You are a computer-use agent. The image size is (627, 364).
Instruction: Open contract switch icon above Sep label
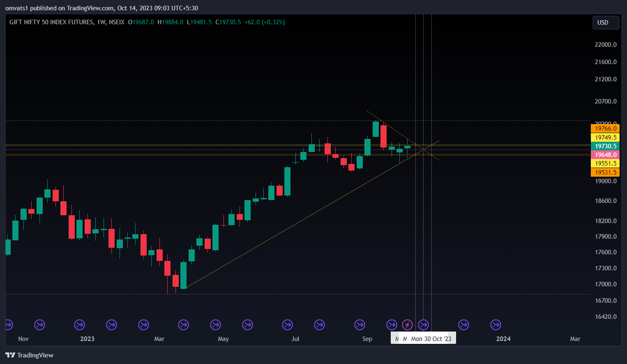click(360, 325)
